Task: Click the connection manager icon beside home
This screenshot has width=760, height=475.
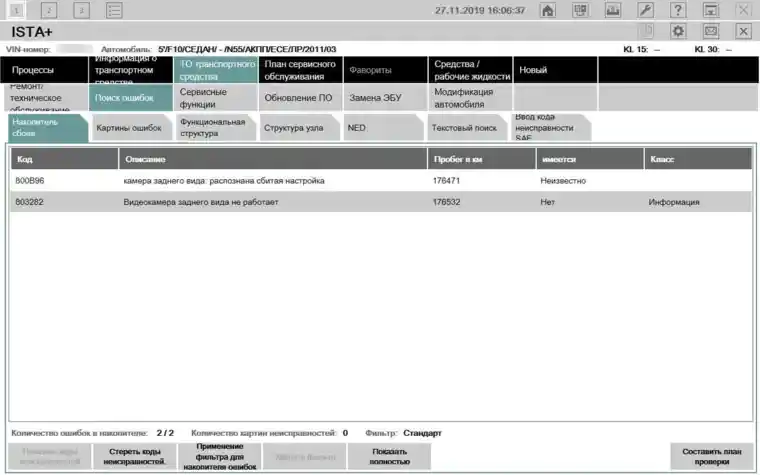Action: (x=580, y=10)
